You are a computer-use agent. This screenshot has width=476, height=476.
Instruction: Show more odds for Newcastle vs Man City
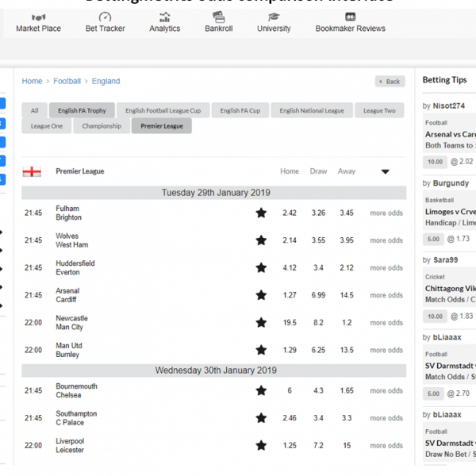pyautogui.click(x=386, y=323)
